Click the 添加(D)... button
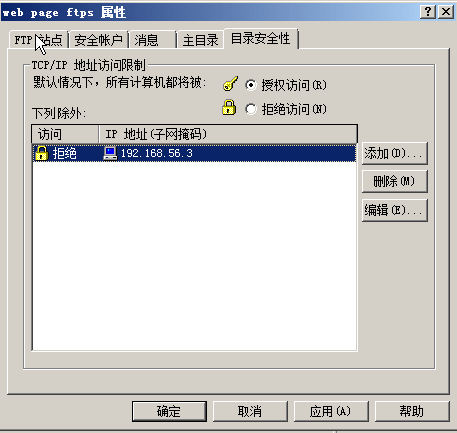This screenshot has height=433, width=457. (395, 153)
